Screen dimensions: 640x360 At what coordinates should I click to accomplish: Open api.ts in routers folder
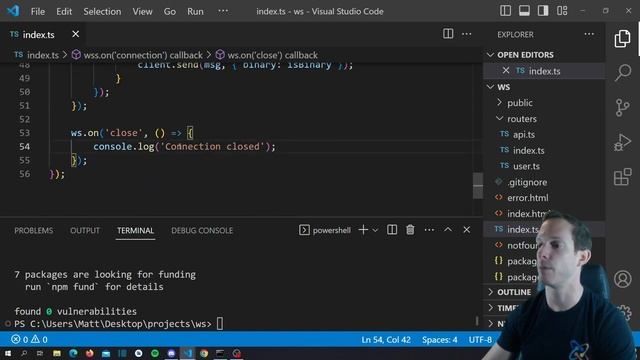pos(524,134)
